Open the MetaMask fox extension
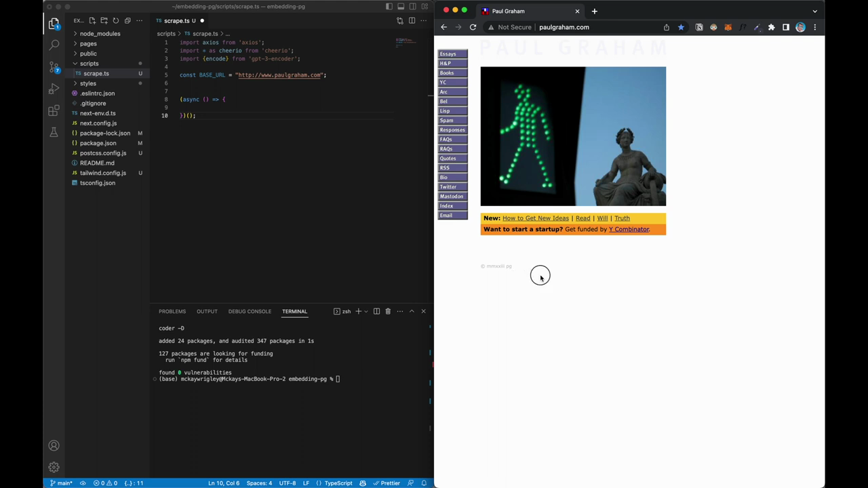 click(728, 27)
